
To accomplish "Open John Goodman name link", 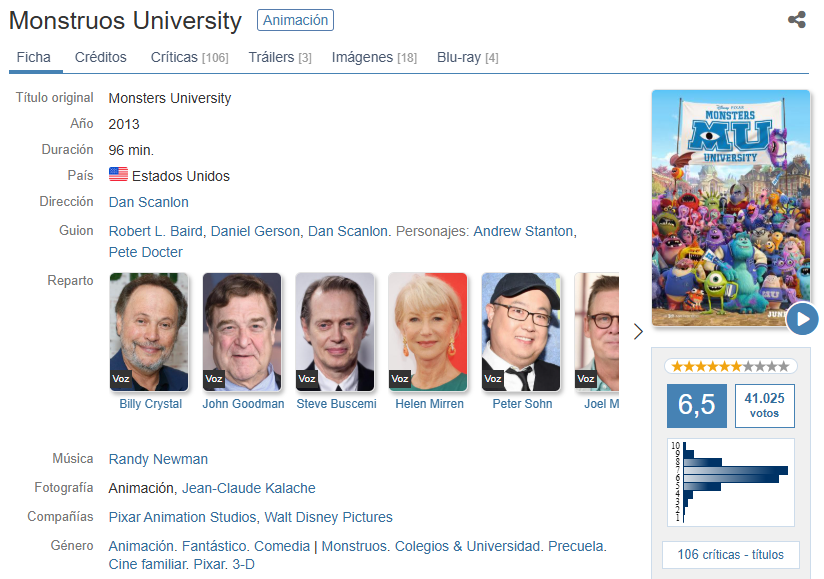I will coord(243,404).
